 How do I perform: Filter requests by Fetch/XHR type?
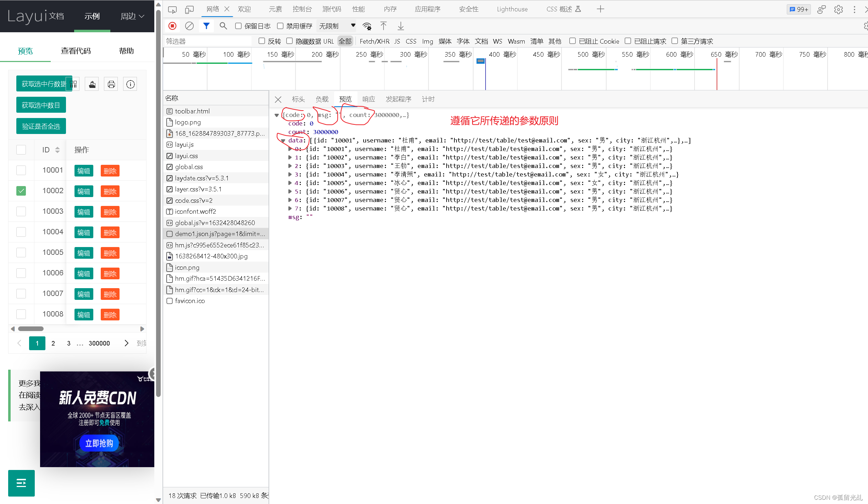click(x=375, y=41)
